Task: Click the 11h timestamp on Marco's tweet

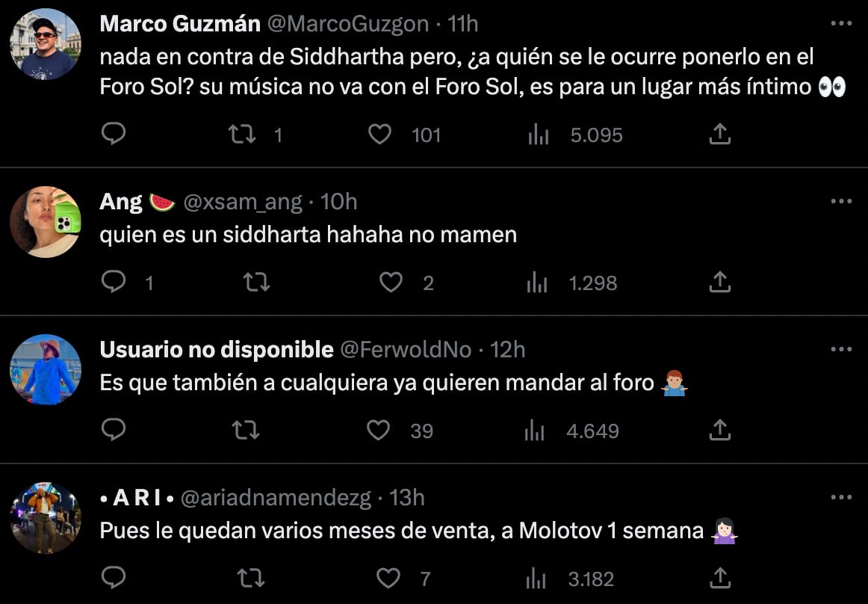Action: tap(463, 22)
